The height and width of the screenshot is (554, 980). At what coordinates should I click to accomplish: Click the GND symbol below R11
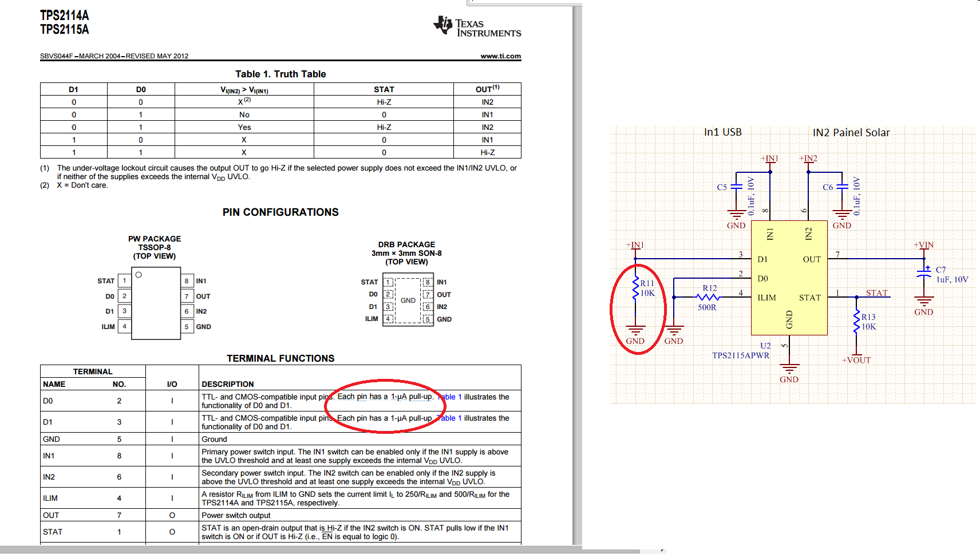pos(635,335)
